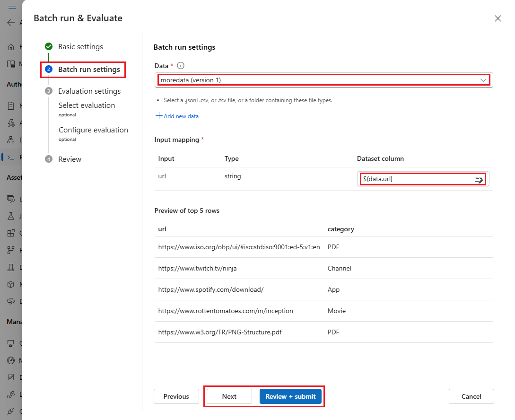The width and height of the screenshot is (515, 420).
Task: Click the info icon beside the Data label
Action: pos(181,66)
